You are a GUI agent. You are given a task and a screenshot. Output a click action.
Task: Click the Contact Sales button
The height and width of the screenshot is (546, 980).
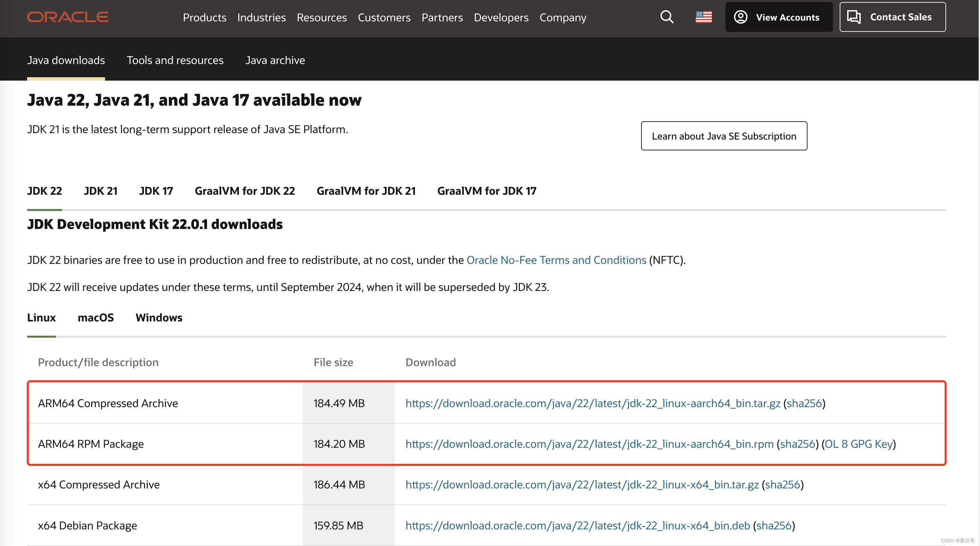click(x=892, y=17)
